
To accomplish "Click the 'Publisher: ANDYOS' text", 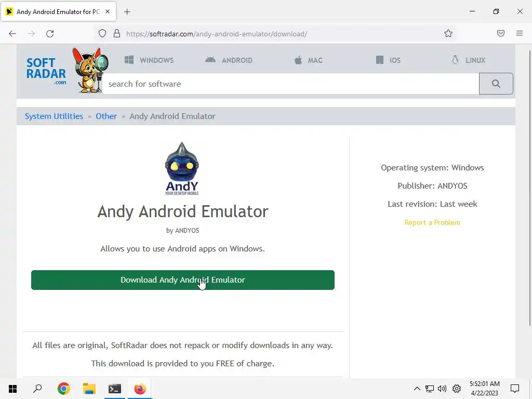I will point(432,186).
